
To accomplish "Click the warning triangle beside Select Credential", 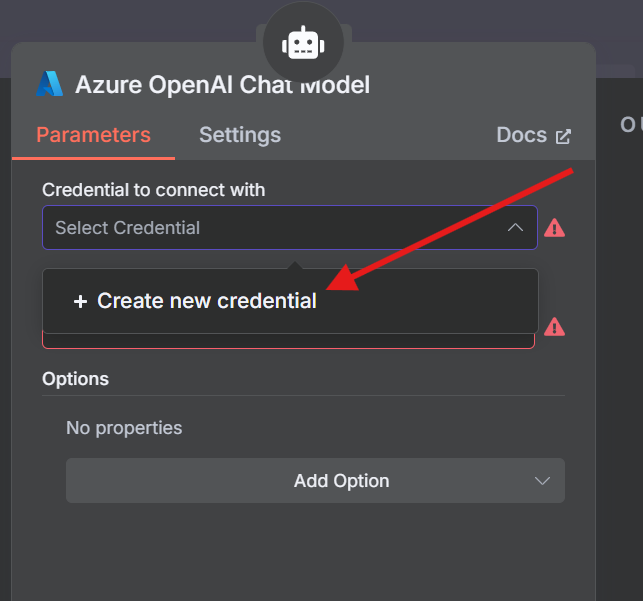I will coord(554,228).
